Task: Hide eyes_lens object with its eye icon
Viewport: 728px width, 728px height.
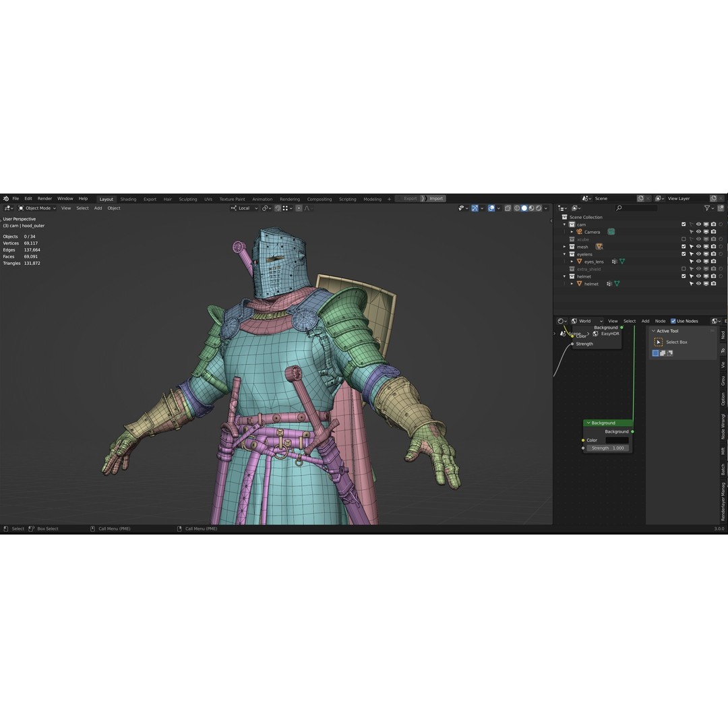Action: (698, 262)
